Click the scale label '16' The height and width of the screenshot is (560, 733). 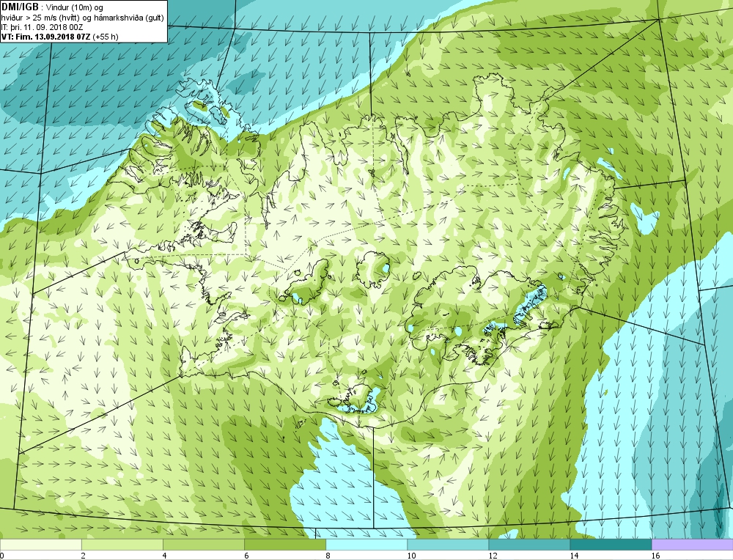click(655, 556)
